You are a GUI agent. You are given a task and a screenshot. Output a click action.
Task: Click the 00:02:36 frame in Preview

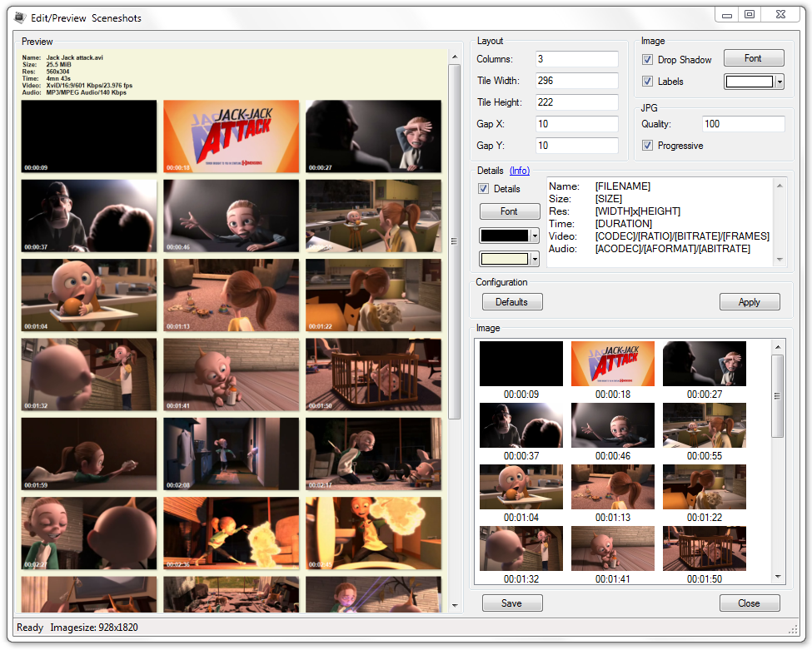[231, 533]
